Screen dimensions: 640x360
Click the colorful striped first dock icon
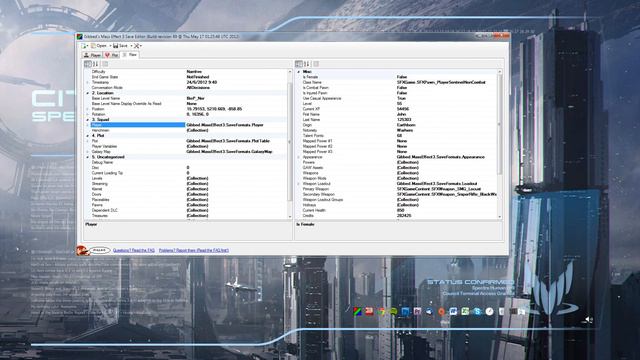click(357, 311)
